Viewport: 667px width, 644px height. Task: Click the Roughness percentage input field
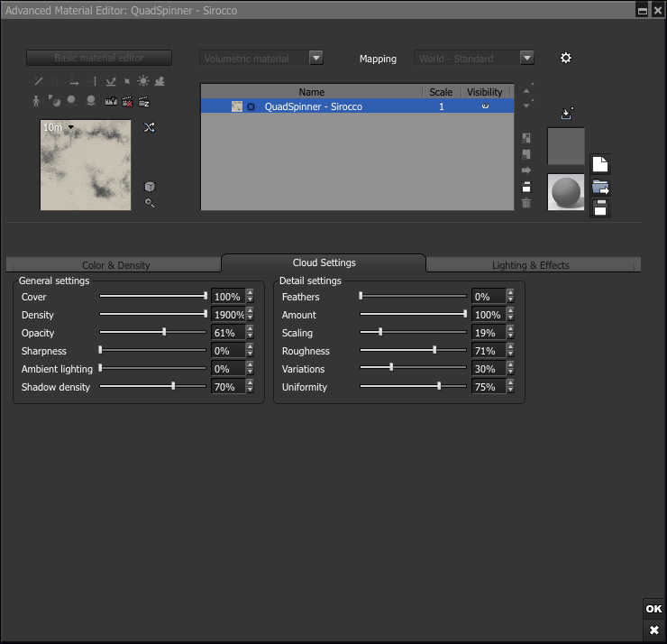[x=488, y=351]
